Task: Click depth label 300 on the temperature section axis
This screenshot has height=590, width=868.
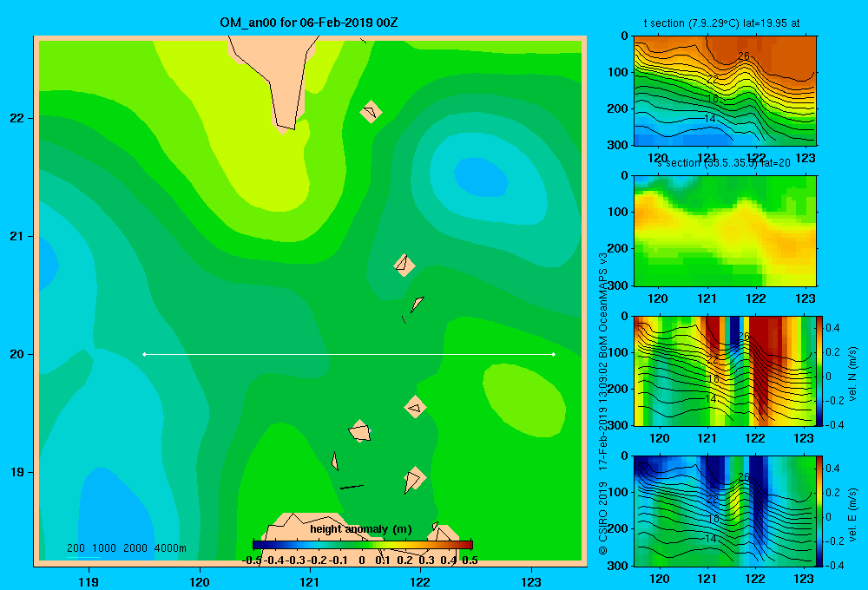Action: [x=618, y=145]
